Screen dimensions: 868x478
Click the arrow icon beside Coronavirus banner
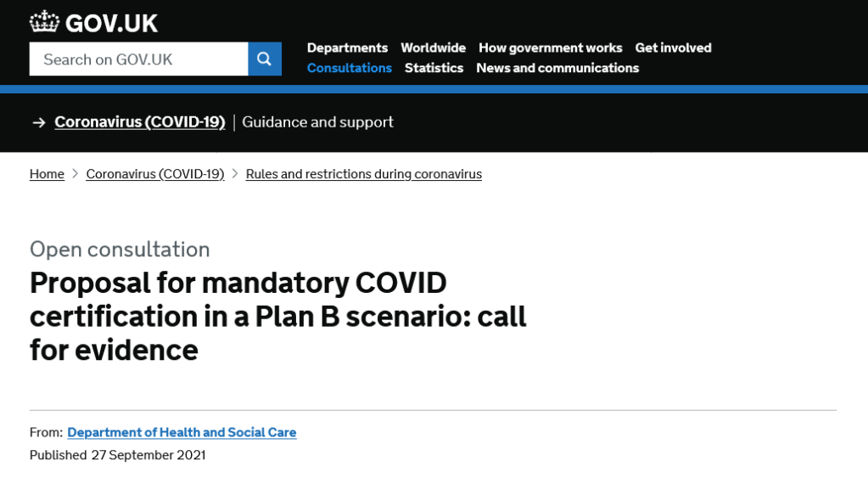38,122
